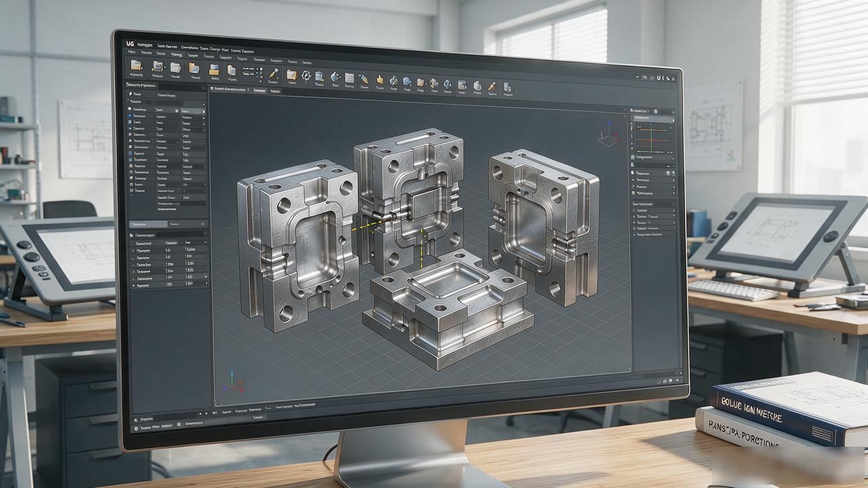The width and height of the screenshot is (868, 488).
Task: Open the second item in the top menu bar
Action: pyautogui.click(x=167, y=46)
